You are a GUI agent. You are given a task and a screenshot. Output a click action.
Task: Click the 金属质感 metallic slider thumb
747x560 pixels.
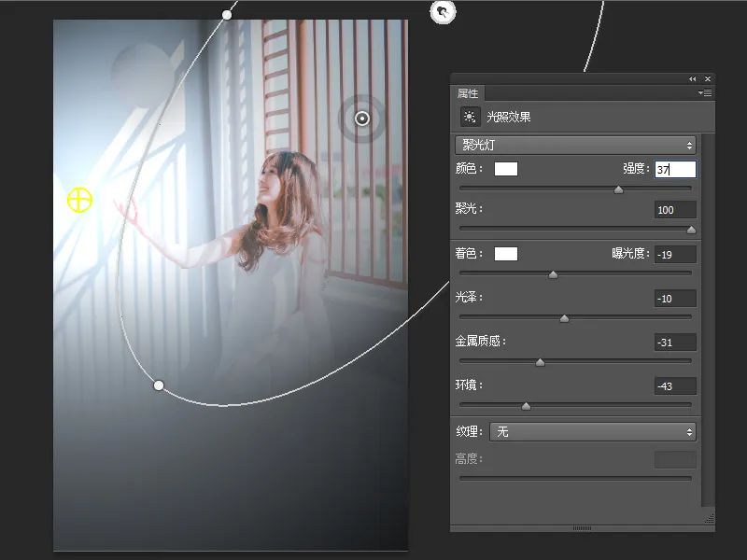click(540, 362)
